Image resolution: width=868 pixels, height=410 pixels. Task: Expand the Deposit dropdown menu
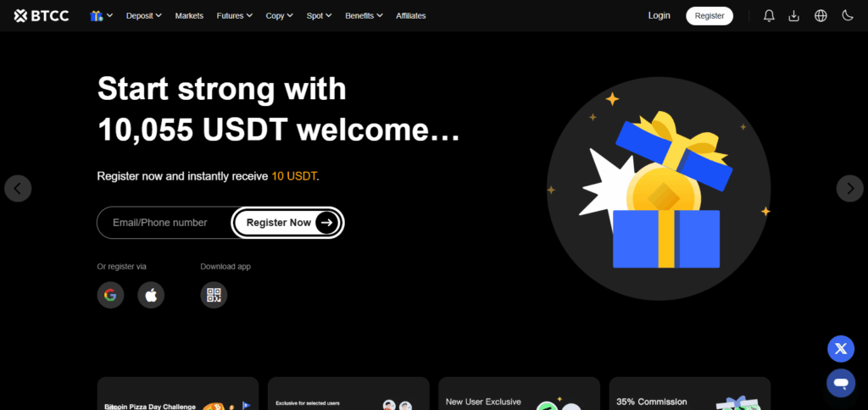(143, 15)
